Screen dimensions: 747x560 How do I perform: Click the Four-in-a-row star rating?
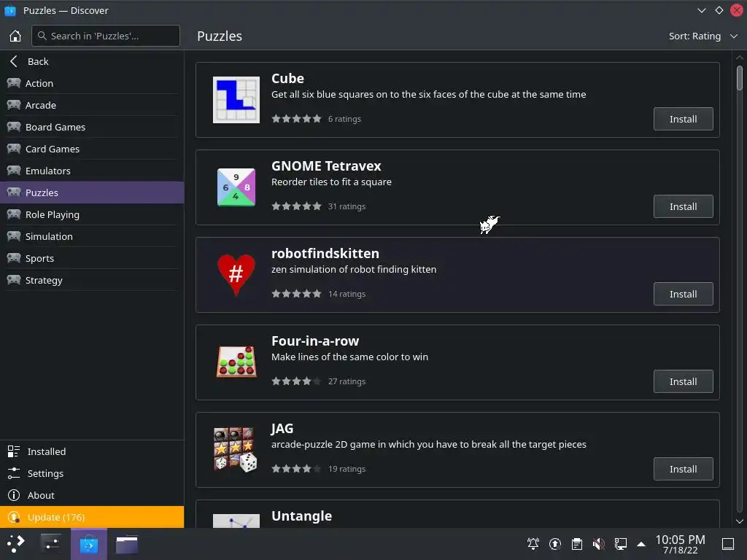(296, 381)
